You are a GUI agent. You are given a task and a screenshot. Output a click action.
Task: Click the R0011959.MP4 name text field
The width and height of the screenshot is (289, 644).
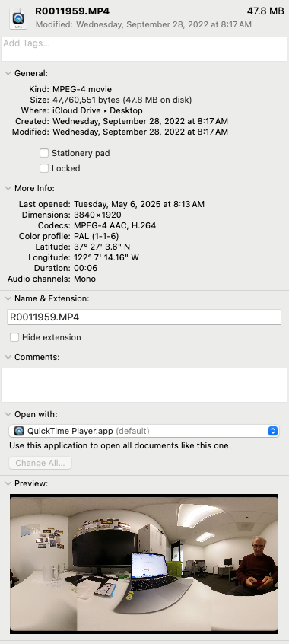[144, 317]
